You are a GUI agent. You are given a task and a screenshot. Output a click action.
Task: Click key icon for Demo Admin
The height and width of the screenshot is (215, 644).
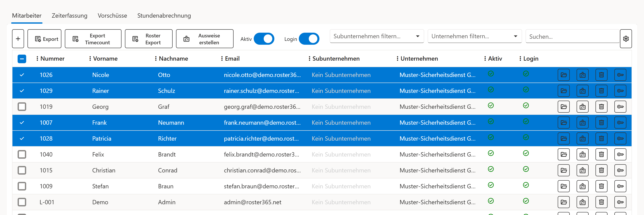pyautogui.click(x=620, y=202)
